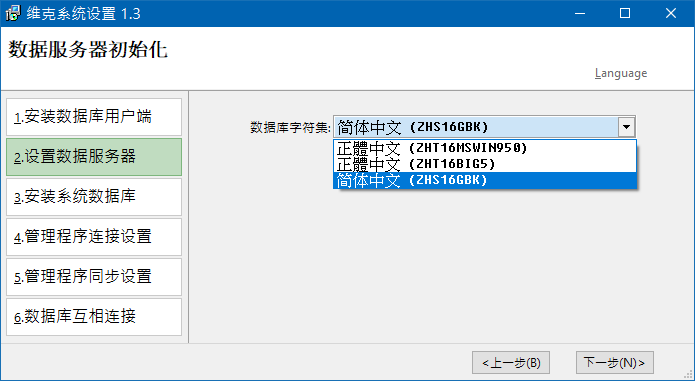Select step 1.安装数据库用户端
The width and height of the screenshot is (695, 381).
[x=94, y=117]
